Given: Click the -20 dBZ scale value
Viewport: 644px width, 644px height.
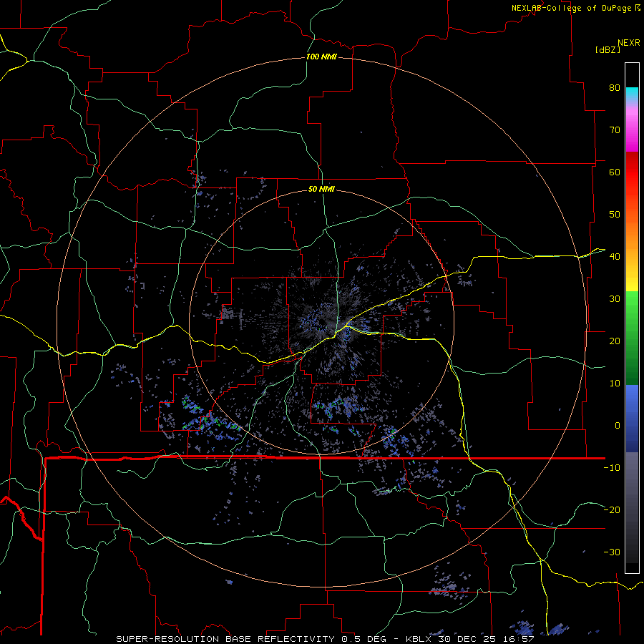Looking at the screenshot, I should click(x=612, y=509).
